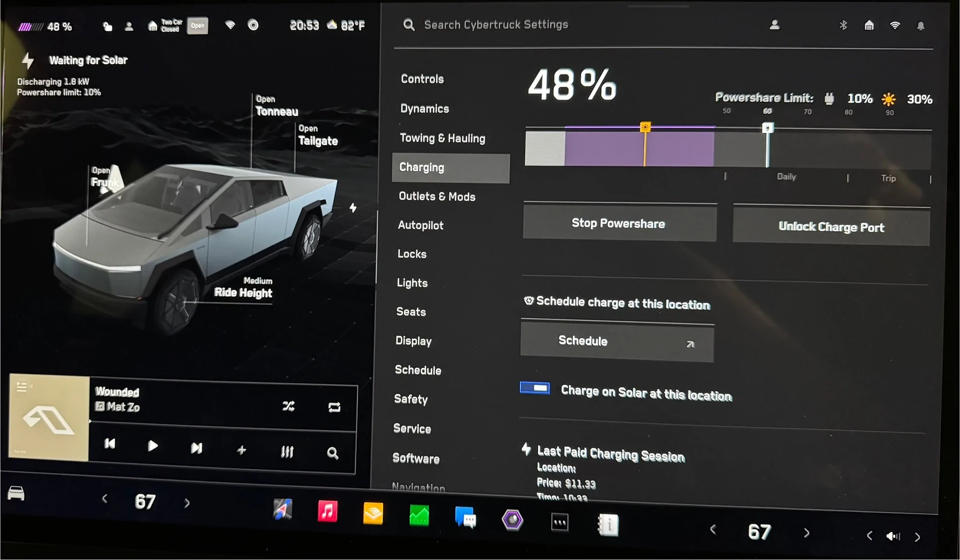960x560 pixels.
Task: Decrease passenger temperature with left arrow
Action: click(713, 530)
